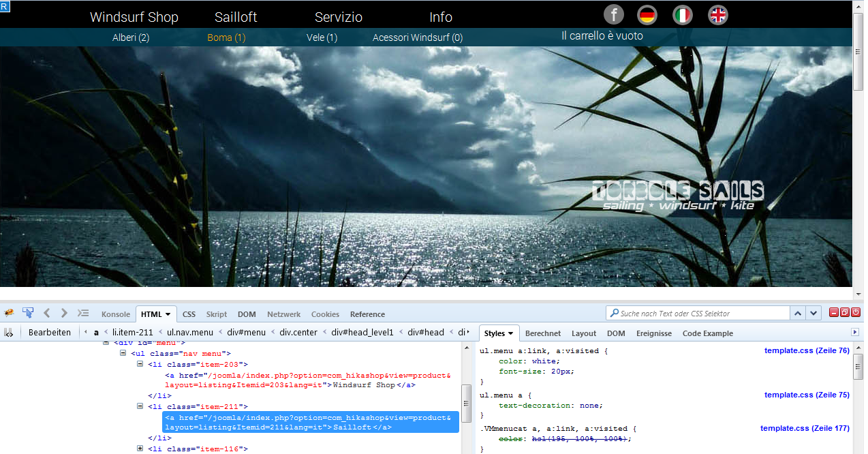Switch language with the UK flag
This screenshot has width=868, height=454.
(x=718, y=15)
